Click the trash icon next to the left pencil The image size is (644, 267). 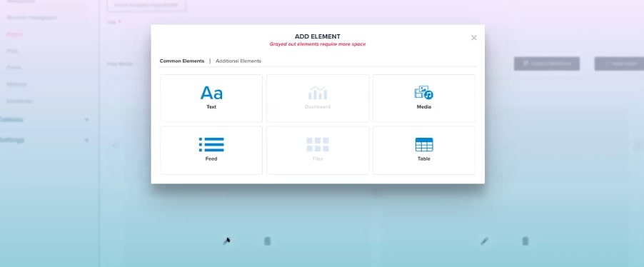coord(267,241)
